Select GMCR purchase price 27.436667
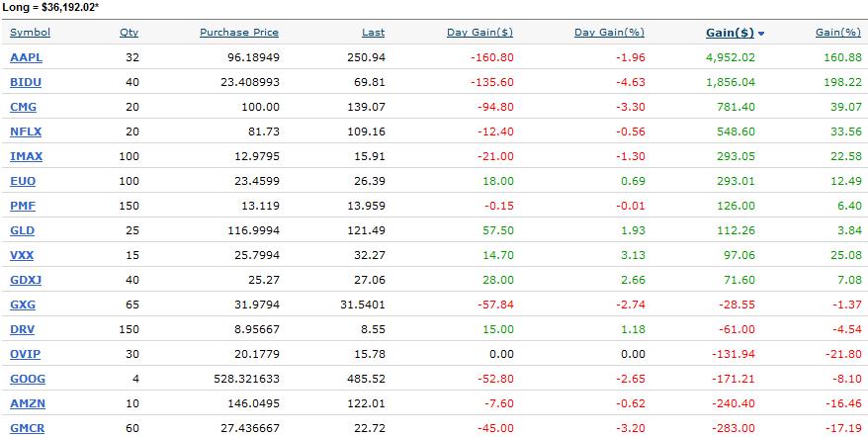Image resolution: width=868 pixels, height=437 pixels. tap(250, 428)
